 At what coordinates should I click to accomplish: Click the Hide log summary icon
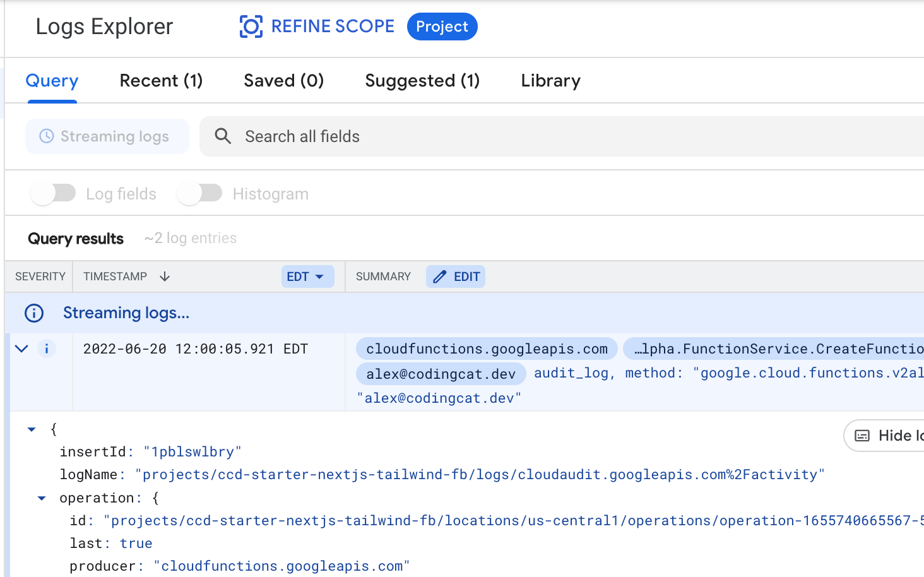point(862,436)
